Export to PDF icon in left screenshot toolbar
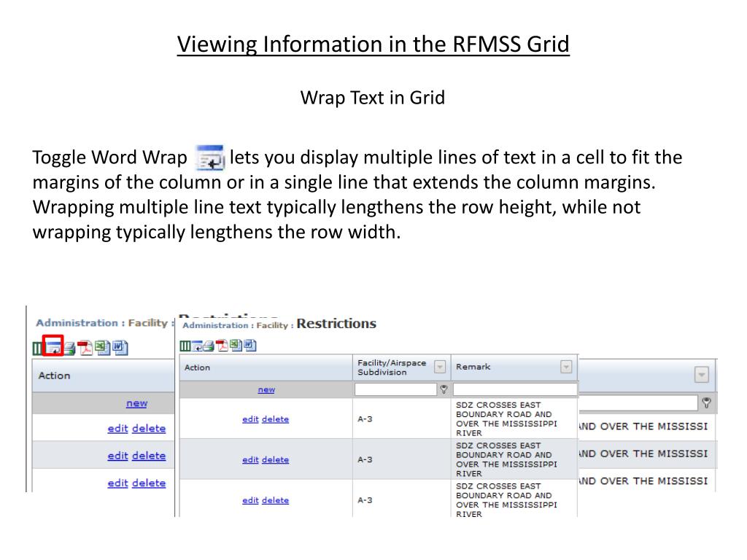Viewport: 747px width, 560px height. point(85,348)
